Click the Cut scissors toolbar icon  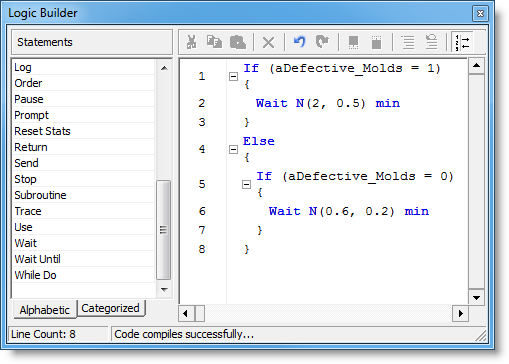(x=191, y=42)
